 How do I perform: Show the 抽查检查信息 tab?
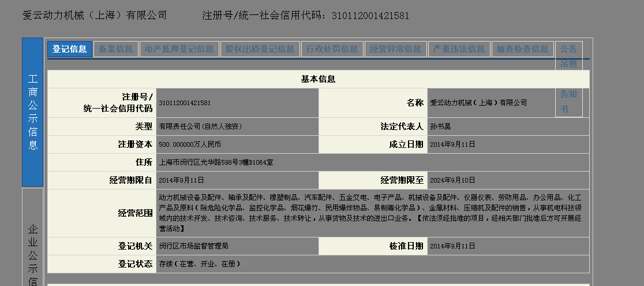click(x=522, y=49)
